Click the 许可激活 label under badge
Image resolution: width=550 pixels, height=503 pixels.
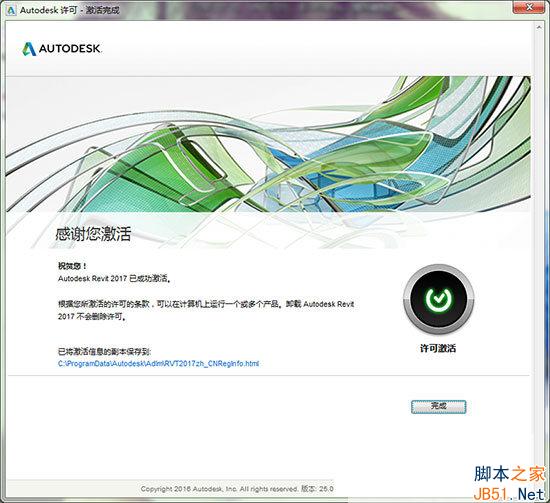438,348
